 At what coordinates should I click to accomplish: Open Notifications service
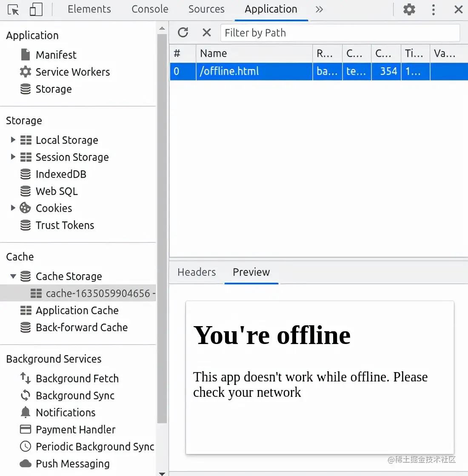click(x=66, y=412)
